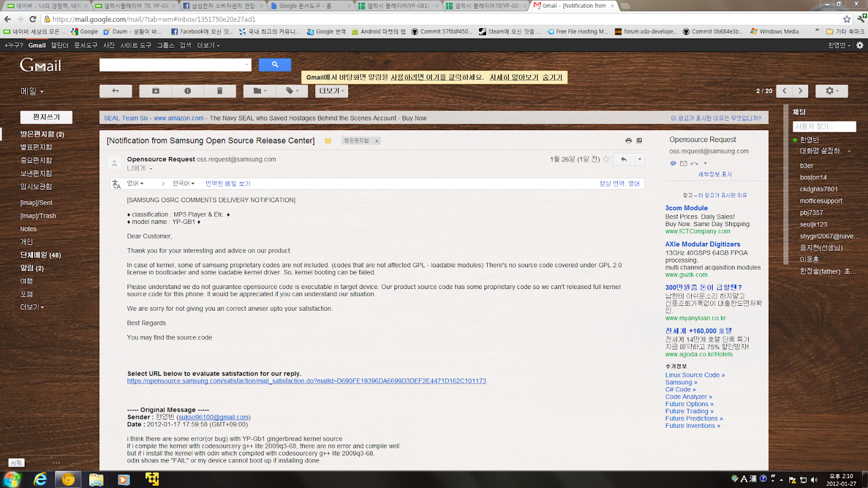Viewport: 868px width, 488px height.
Task: Open more reply options dropdown arrow
Action: (640, 159)
